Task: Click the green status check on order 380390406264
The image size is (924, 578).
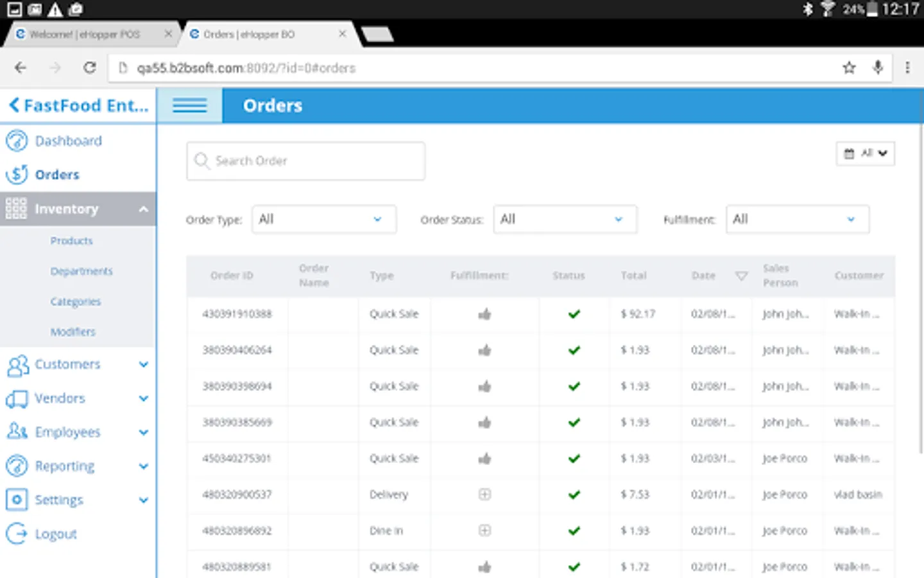Action: 574,350
